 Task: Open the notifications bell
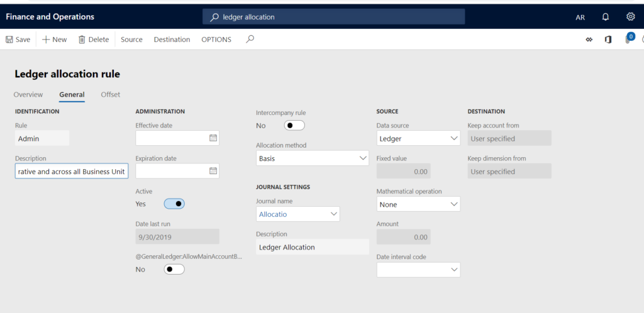point(606,17)
